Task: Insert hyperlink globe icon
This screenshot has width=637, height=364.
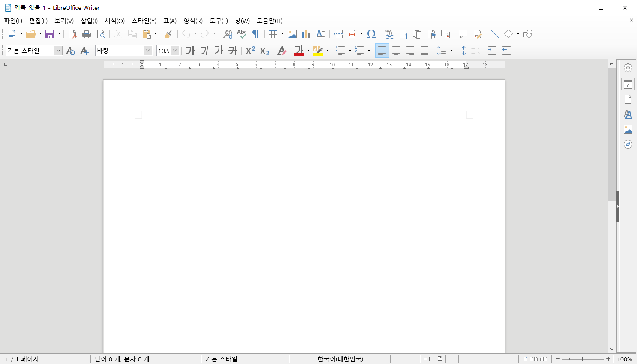Action: [389, 34]
